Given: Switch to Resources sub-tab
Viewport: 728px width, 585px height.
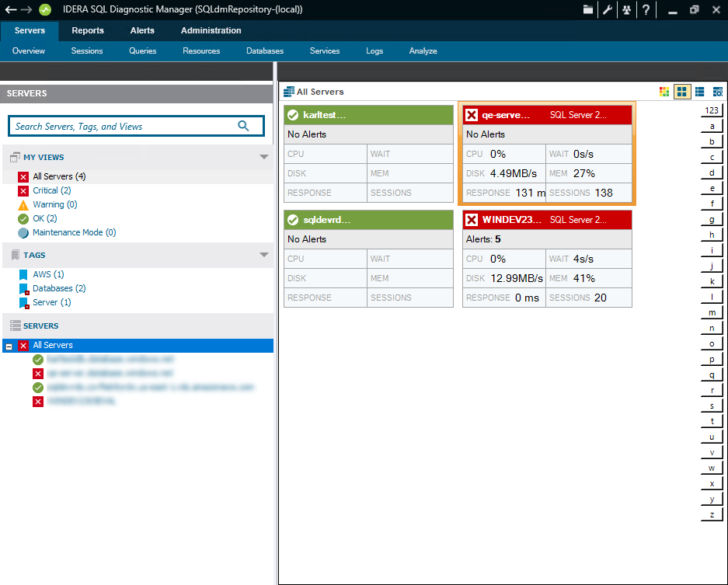Looking at the screenshot, I should coord(201,51).
